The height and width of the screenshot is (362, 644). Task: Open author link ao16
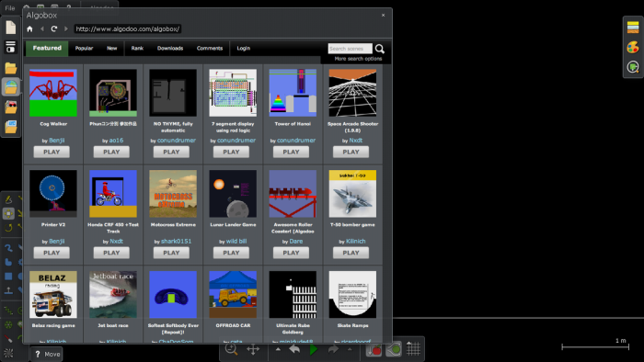pos(116,141)
